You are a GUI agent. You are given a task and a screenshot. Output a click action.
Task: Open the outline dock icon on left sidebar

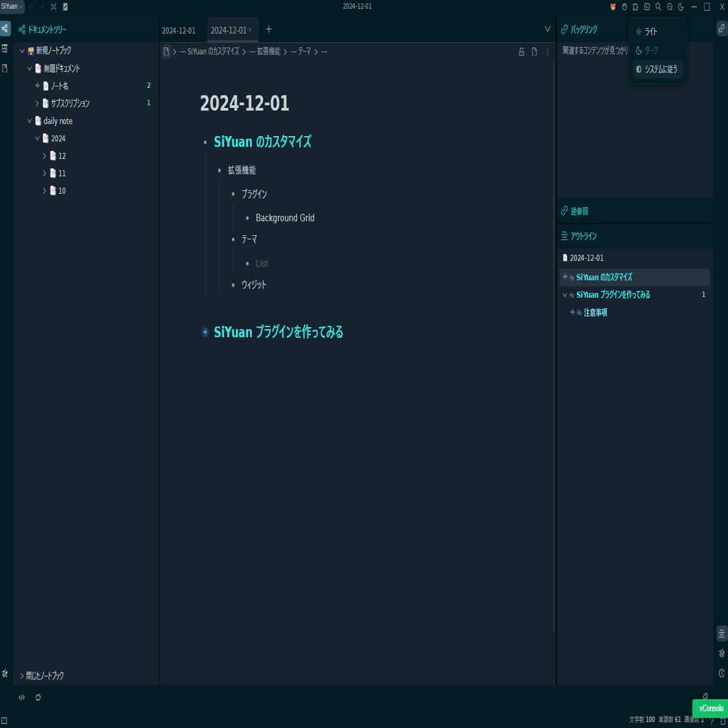[5, 48]
